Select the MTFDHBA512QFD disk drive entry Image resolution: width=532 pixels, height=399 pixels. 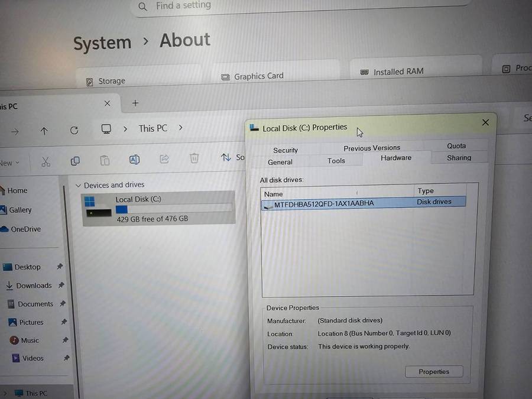point(324,203)
